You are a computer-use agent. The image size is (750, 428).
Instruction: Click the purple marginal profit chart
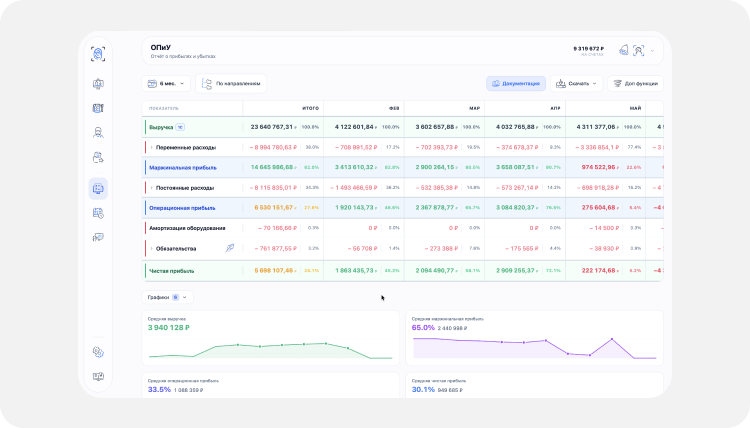point(535,348)
